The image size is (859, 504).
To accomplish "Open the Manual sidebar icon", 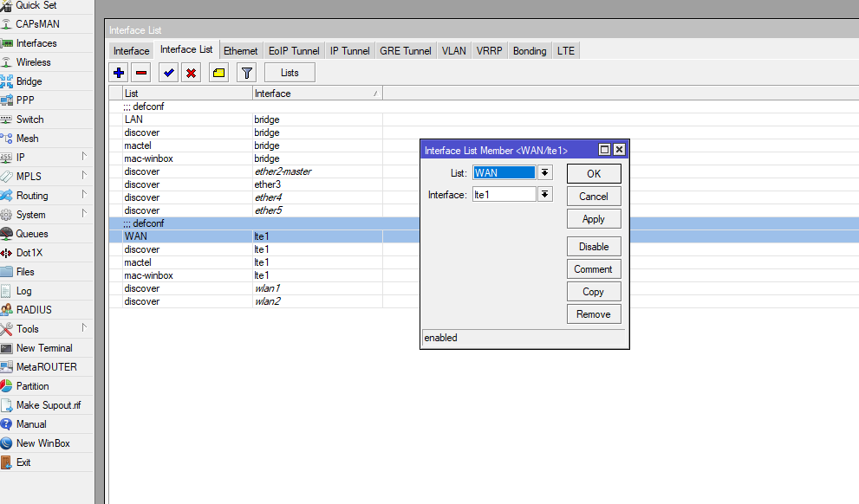I will 7,424.
